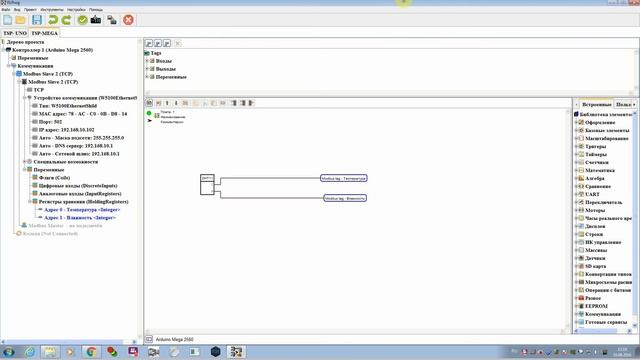Viewport: 640px width, 360px height.
Task: Click the Arduino Mega icon in status bar
Action: [149, 339]
